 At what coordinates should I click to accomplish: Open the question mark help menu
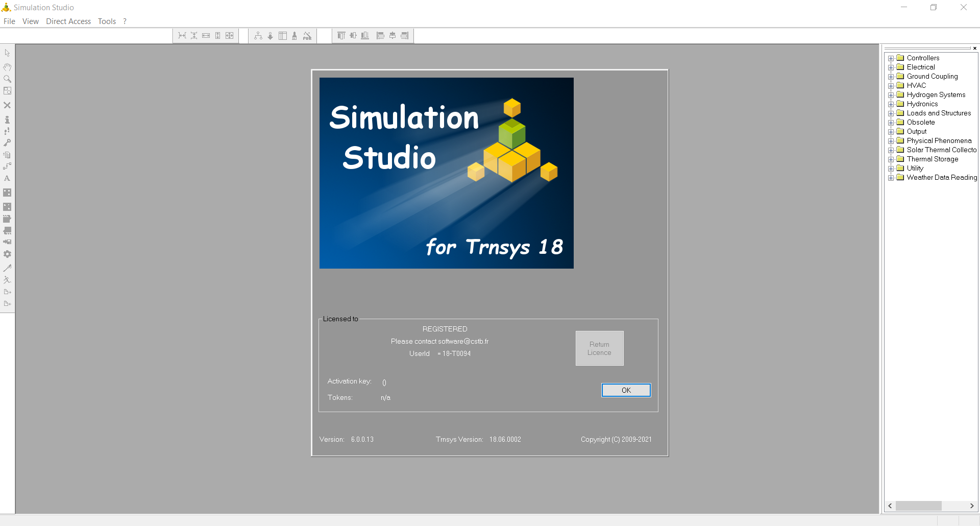(x=125, y=21)
